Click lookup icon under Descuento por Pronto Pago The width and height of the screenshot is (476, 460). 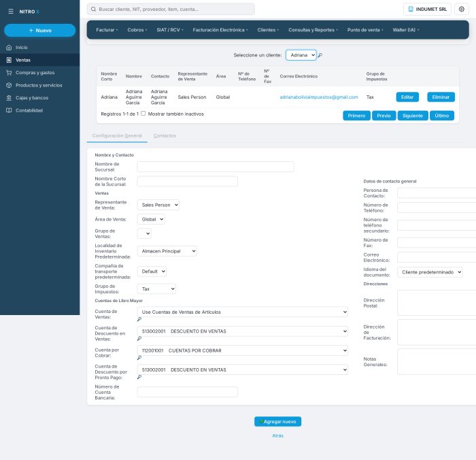tap(139, 377)
